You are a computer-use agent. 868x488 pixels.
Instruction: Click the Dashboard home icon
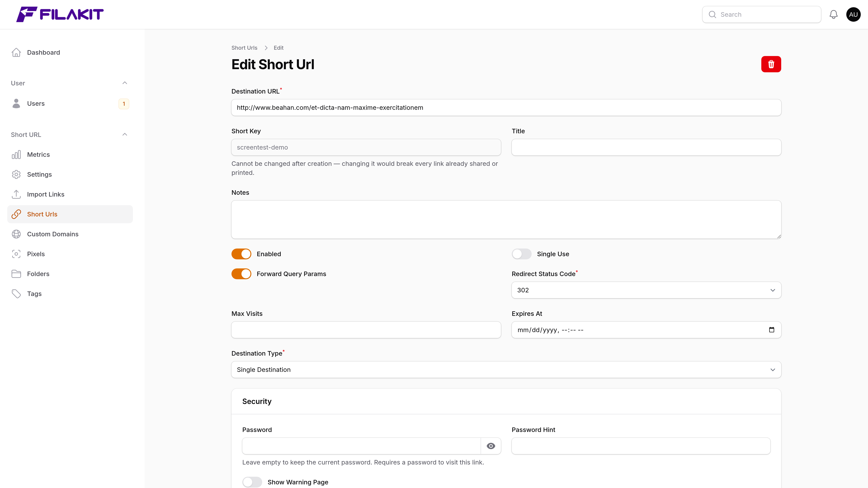coord(16,53)
